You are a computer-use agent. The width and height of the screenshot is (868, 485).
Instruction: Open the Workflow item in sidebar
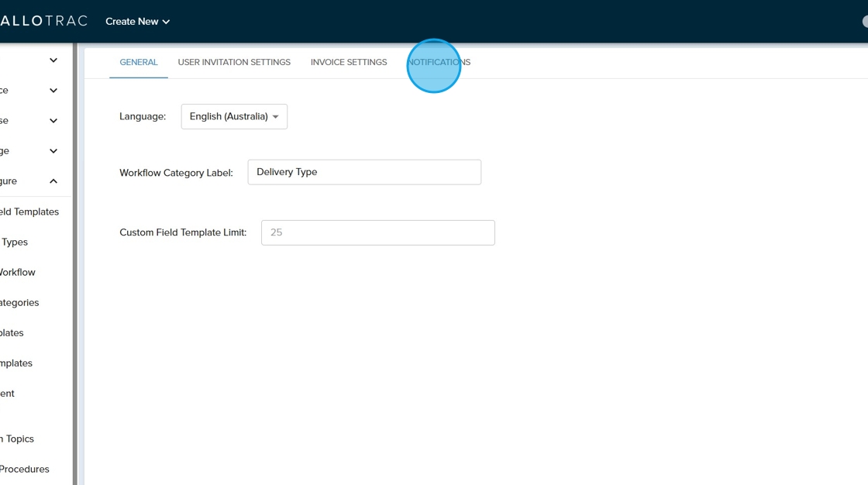[x=18, y=272]
